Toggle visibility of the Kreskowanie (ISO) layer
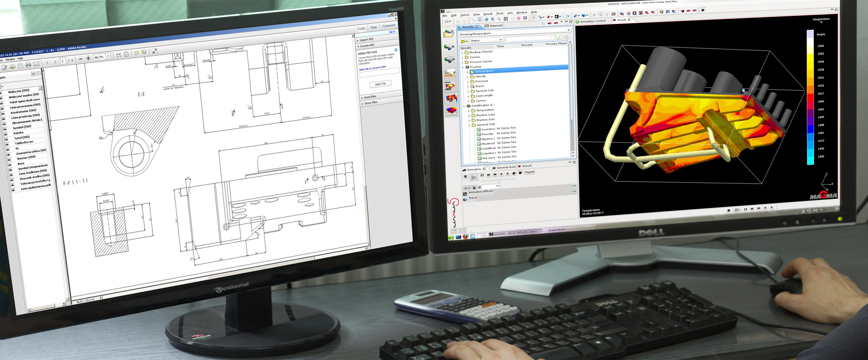The height and width of the screenshot is (360, 868). tap(3, 114)
